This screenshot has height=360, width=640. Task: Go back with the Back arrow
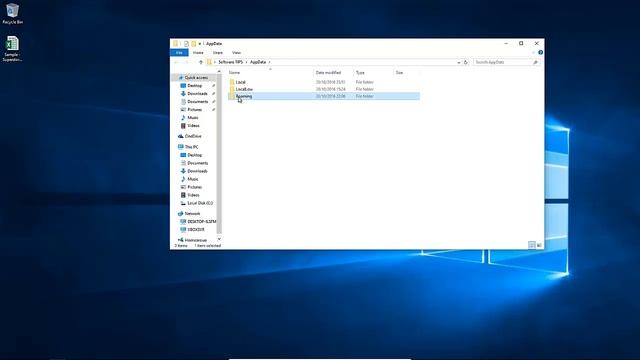click(176, 62)
